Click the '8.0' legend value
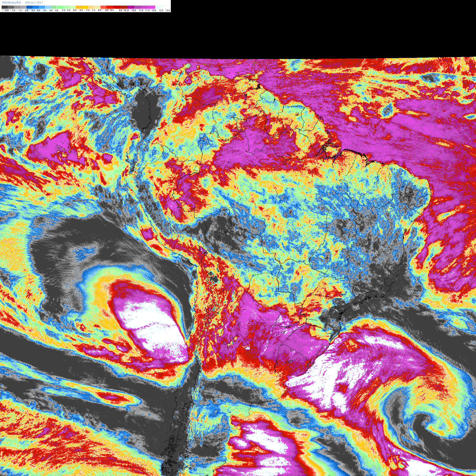This screenshot has height=476, width=476. pyautogui.click(x=99, y=10)
